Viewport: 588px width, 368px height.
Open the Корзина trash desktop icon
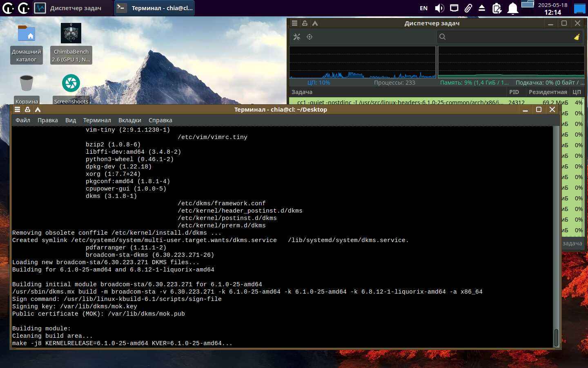(x=26, y=89)
